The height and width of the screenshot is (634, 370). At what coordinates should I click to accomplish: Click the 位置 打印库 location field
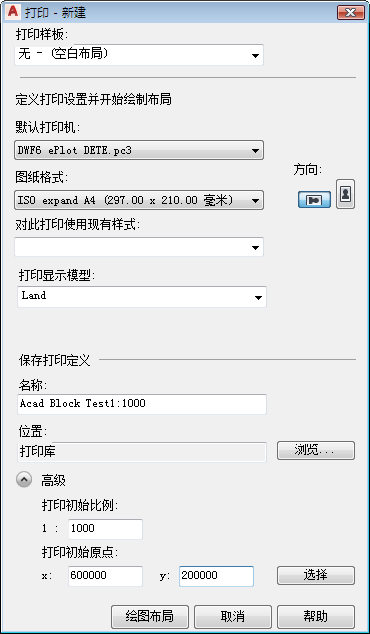point(142,452)
